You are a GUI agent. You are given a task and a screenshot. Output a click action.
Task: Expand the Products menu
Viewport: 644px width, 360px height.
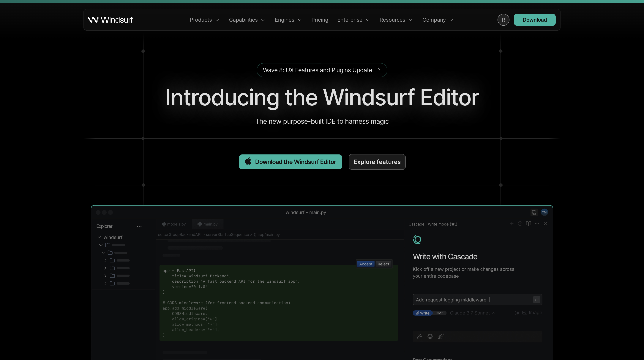pos(204,20)
